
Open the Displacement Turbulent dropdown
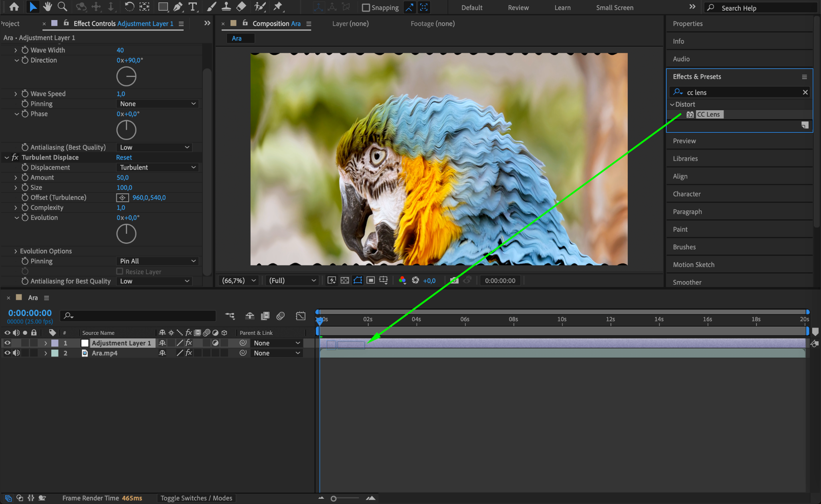click(158, 167)
